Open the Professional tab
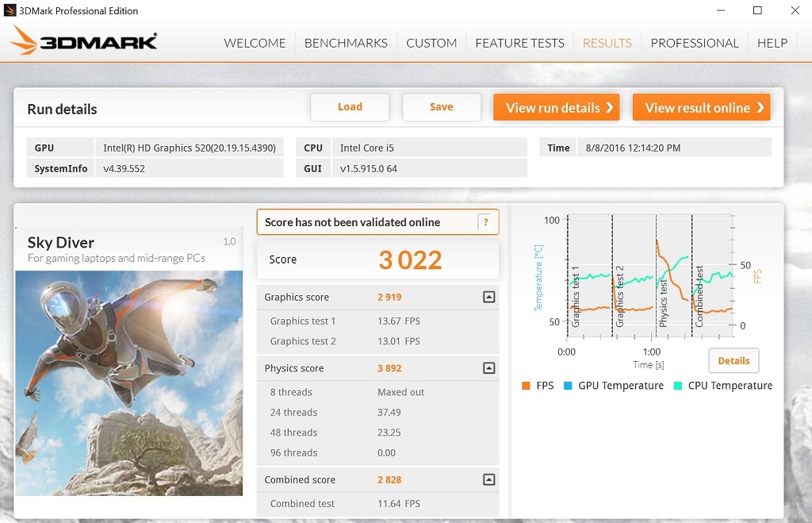The width and height of the screenshot is (812, 523). [695, 43]
